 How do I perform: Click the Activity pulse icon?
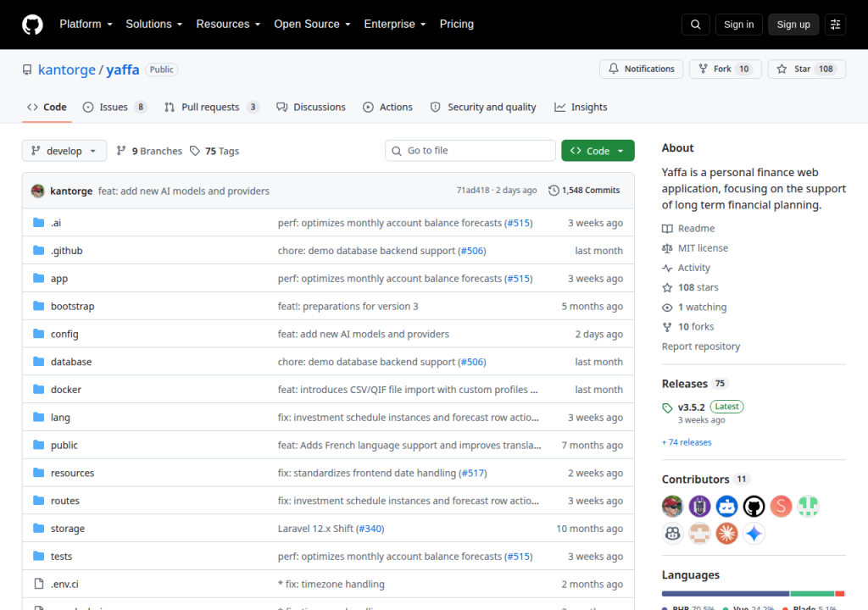667,268
